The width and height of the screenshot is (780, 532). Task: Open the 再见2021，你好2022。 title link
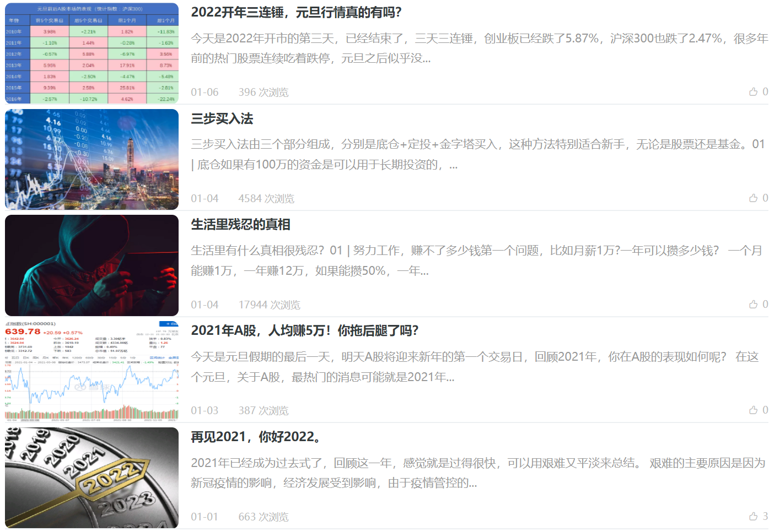(256, 437)
